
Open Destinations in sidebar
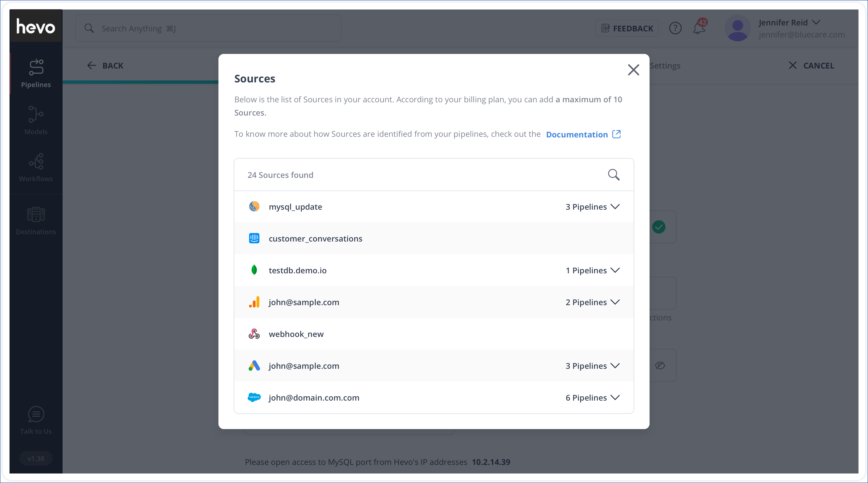(36, 221)
